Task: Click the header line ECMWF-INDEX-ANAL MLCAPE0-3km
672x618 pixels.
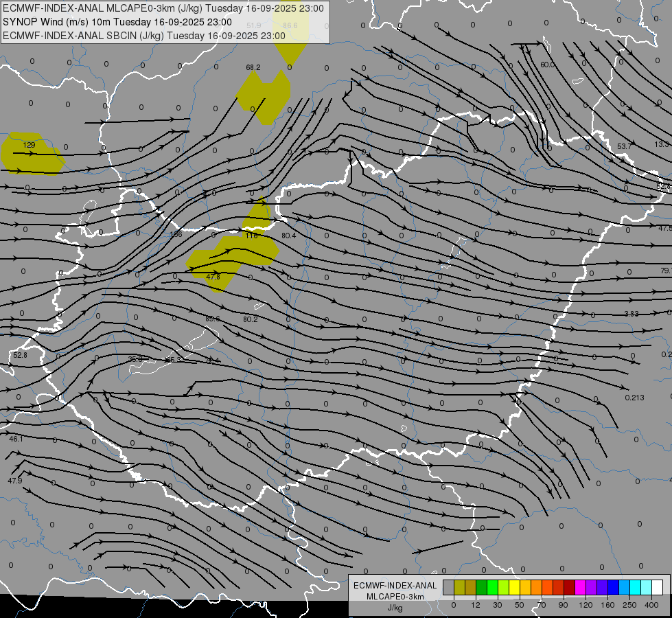Action: pos(163,8)
